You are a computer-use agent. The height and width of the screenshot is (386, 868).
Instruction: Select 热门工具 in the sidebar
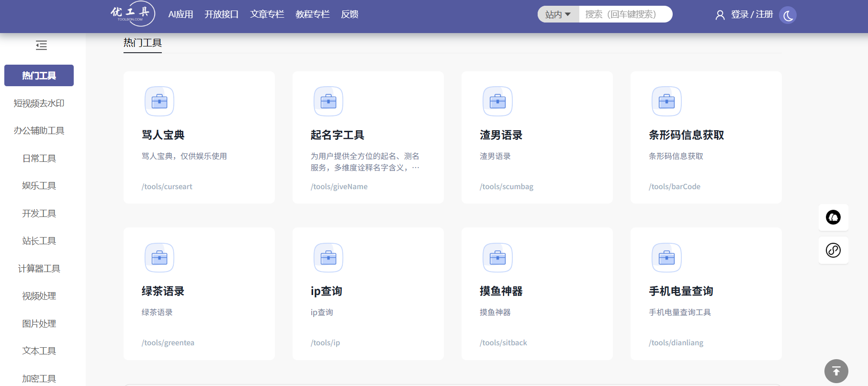[x=39, y=76]
